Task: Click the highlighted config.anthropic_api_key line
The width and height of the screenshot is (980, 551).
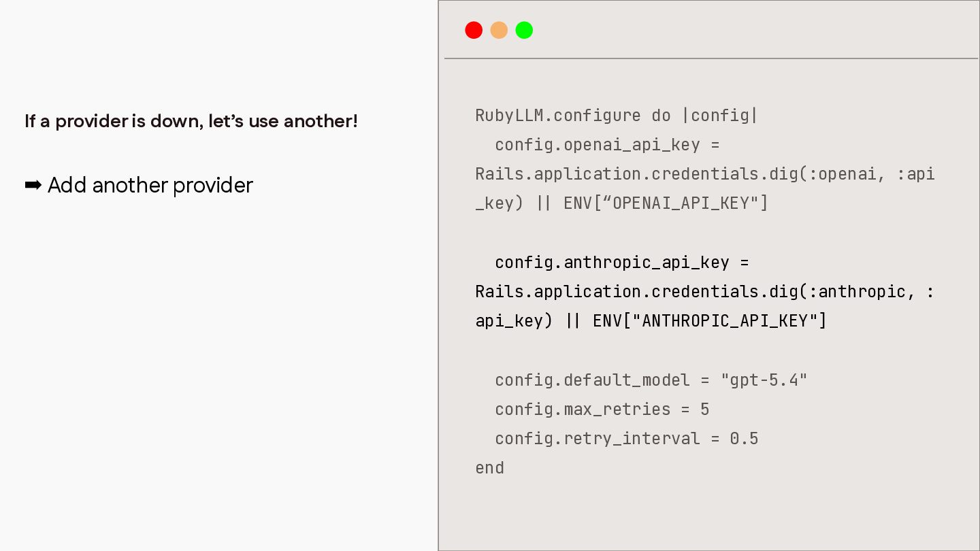Action: pyautogui.click(x=621, y=262)
